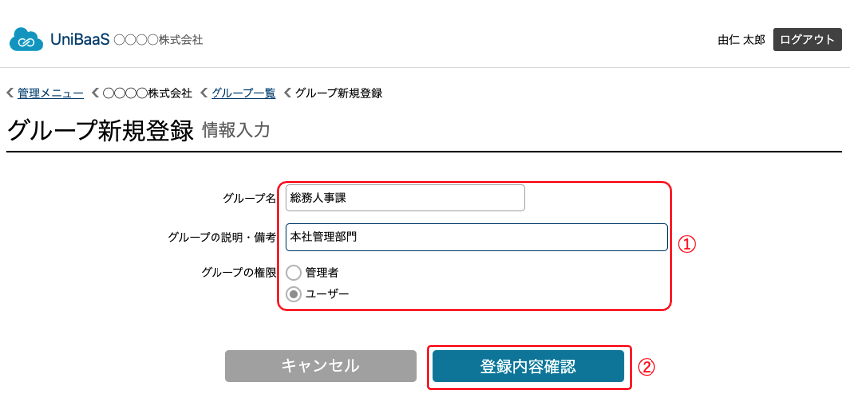Focus the グループの説明・備考 input field

pyautogui.click(x=477, y=237)
